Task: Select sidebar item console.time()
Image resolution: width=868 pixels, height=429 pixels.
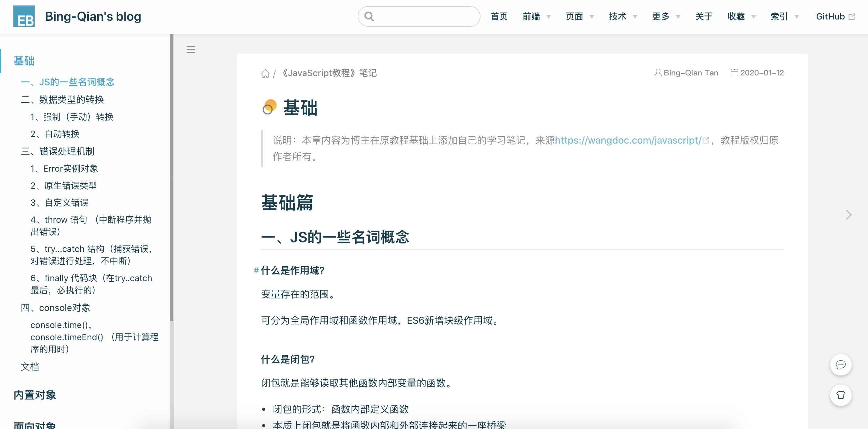Action: point(94,337)
